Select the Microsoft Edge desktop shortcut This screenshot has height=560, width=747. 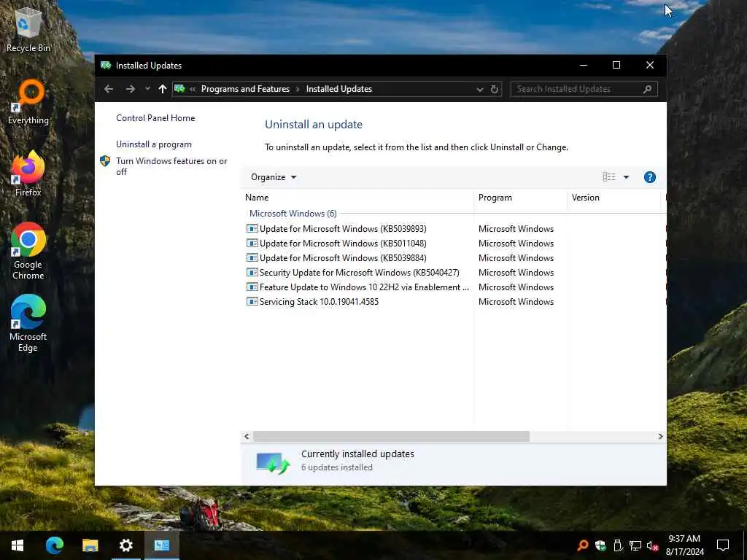tap(28, 323)
